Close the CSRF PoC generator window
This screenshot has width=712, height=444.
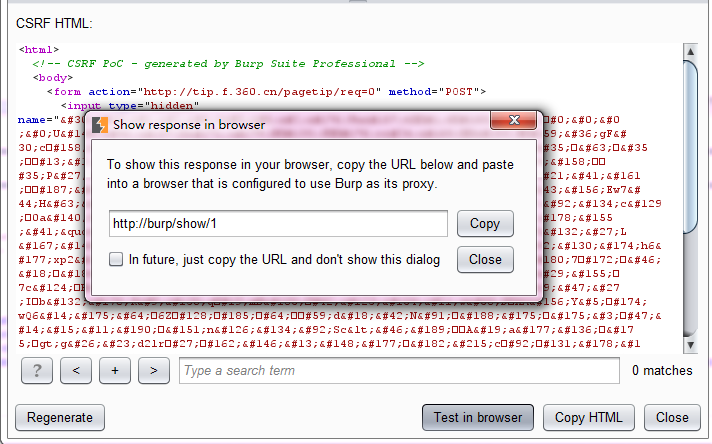coord(672,418)
